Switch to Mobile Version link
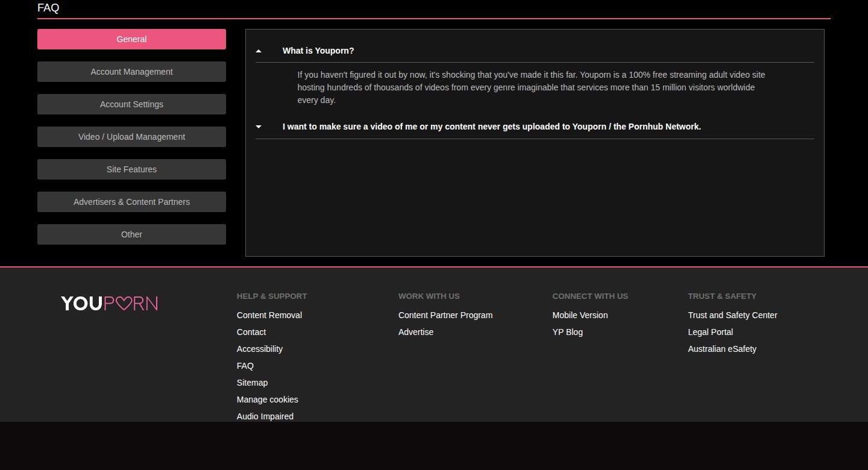Screen dimensions: 868x470 (x=580, y=315)
